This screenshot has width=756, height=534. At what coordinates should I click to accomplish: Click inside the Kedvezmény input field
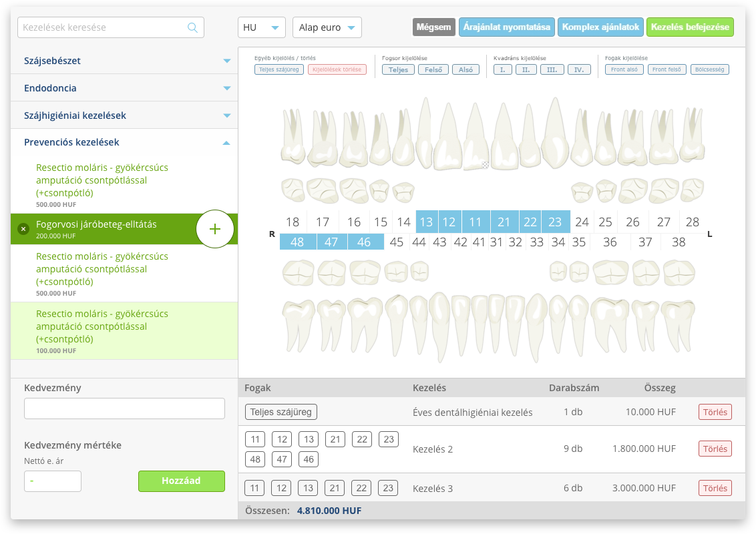click(124, 408)
